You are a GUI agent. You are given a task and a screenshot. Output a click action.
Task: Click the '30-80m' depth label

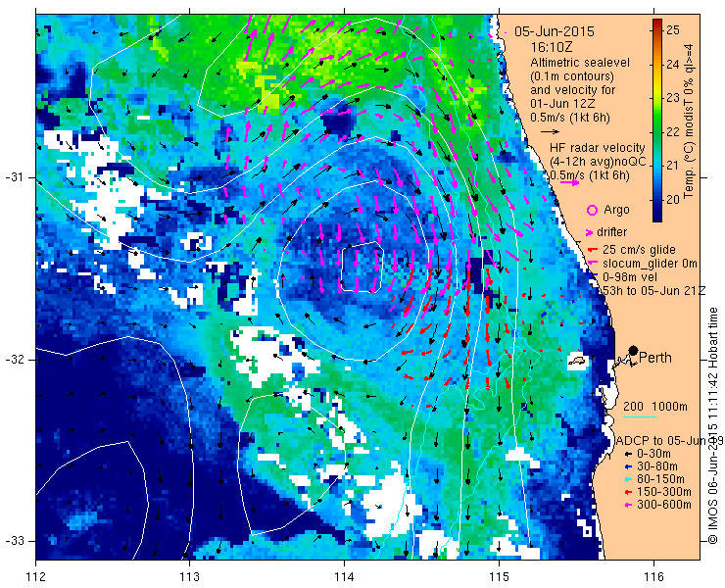tap(657, 466)
